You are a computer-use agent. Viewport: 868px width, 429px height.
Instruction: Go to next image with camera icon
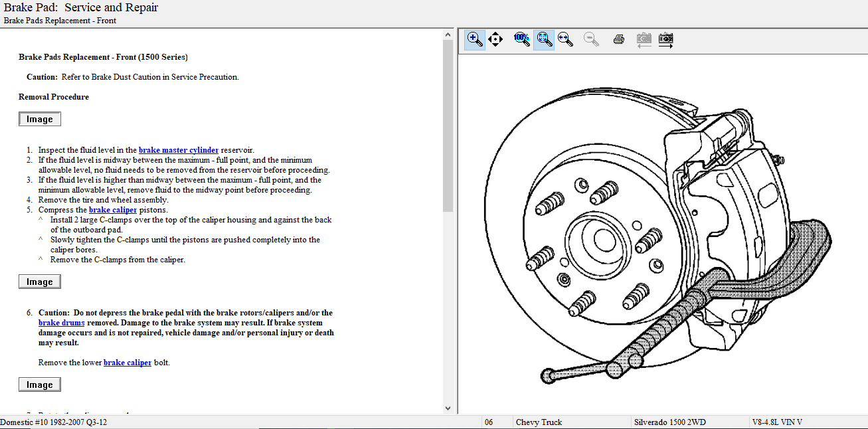tap(665, 39)
